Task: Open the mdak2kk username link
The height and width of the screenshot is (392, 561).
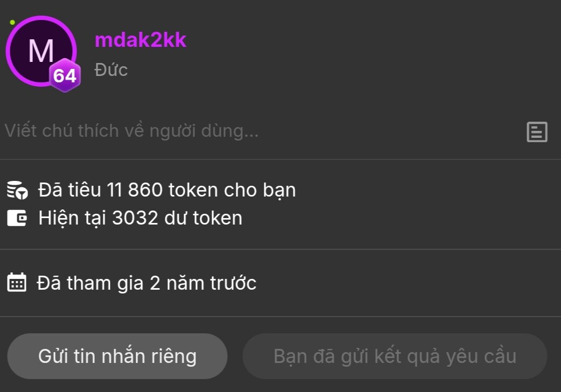Action: tap(140, 40)
